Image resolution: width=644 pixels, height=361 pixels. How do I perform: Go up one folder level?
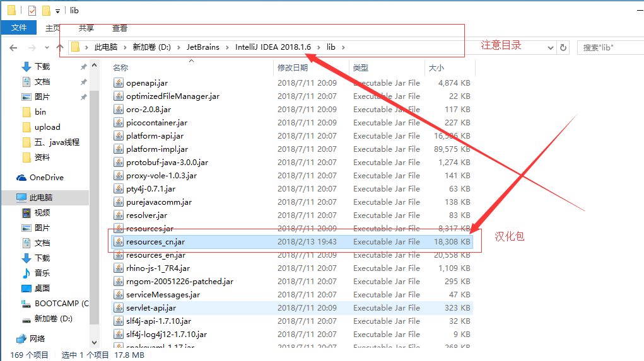coord(60,48)
